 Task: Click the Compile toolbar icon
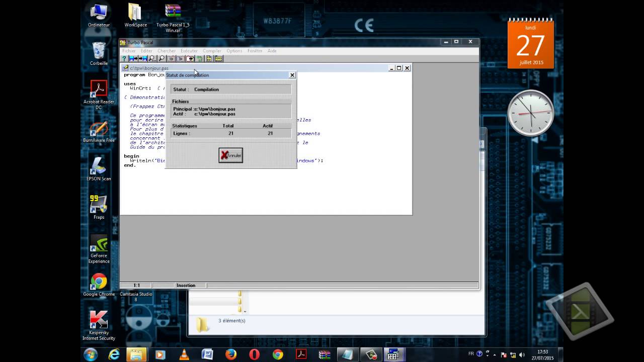point(209,58)
